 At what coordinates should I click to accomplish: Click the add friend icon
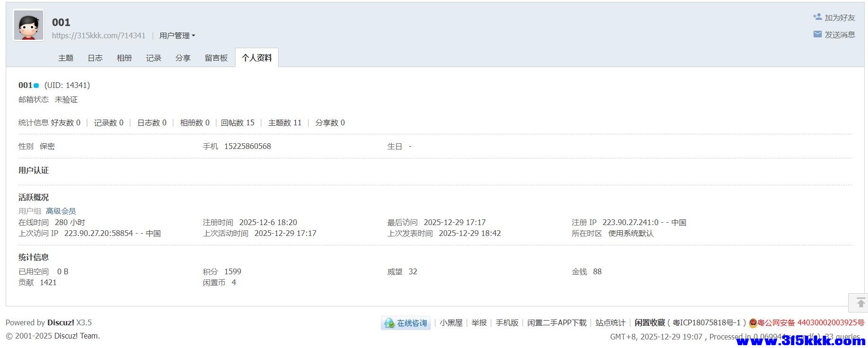coord(817,17)
